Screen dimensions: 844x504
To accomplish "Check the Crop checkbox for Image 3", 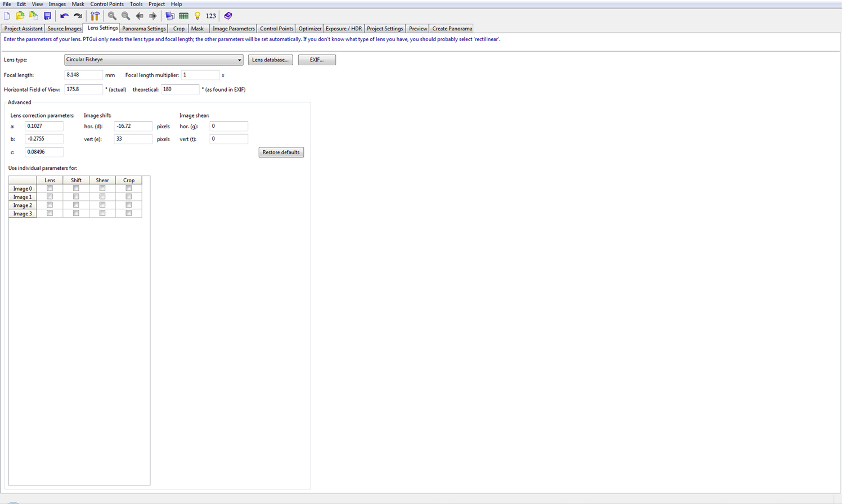I will pos(129,214).
